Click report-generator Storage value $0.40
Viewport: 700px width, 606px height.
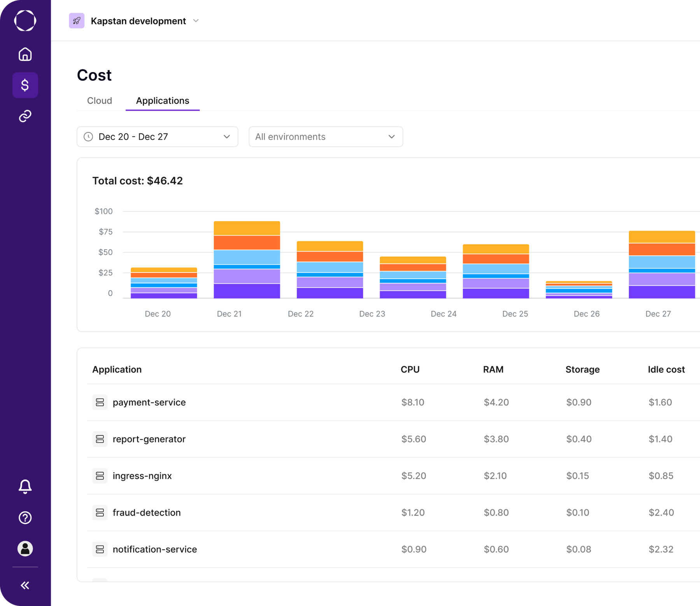[579, 439]
